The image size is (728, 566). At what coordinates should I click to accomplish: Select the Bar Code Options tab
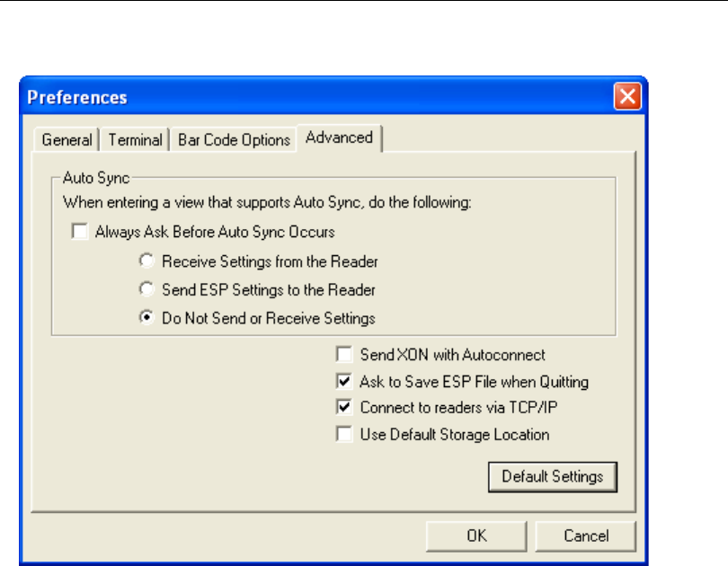(x=234, y=140)
